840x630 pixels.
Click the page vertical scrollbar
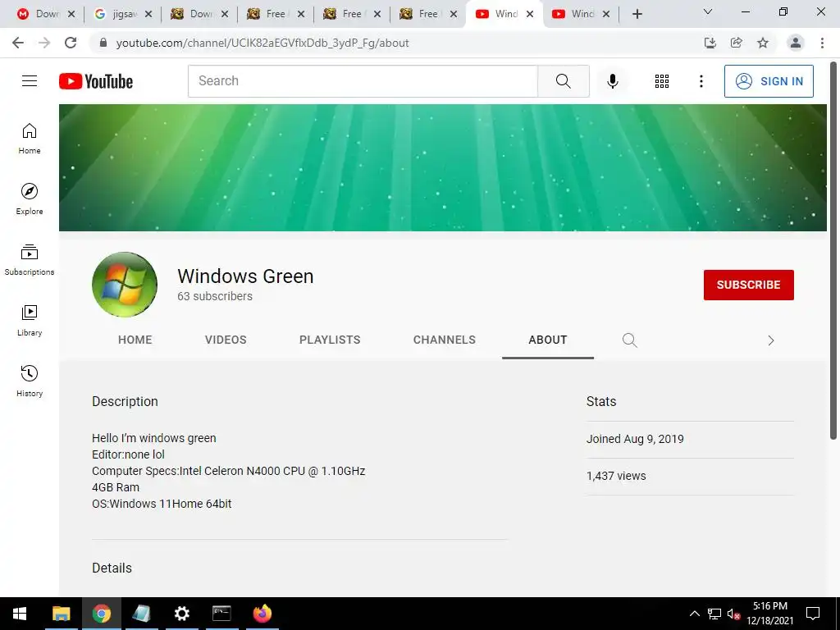pyautogui.click(x=833, y=252)
